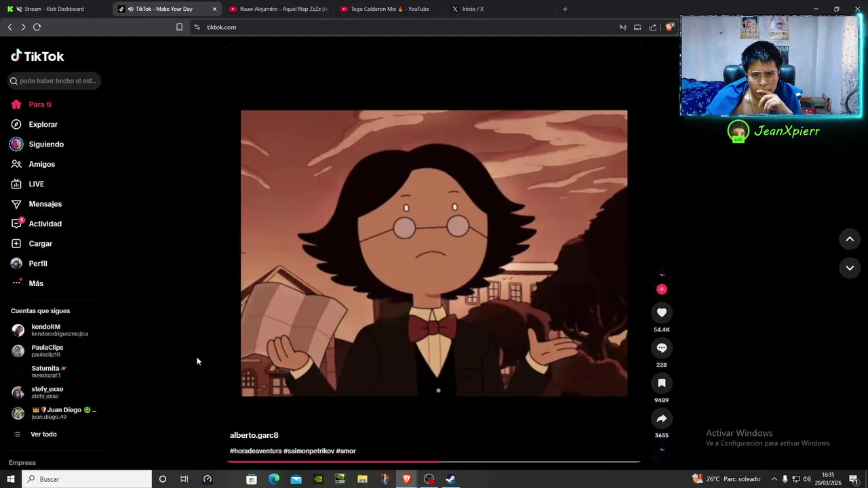Open Microsoft Edge from taskbar
This screenshot has height=488, width=868.
pyautogui.click(x=274, y=479)
